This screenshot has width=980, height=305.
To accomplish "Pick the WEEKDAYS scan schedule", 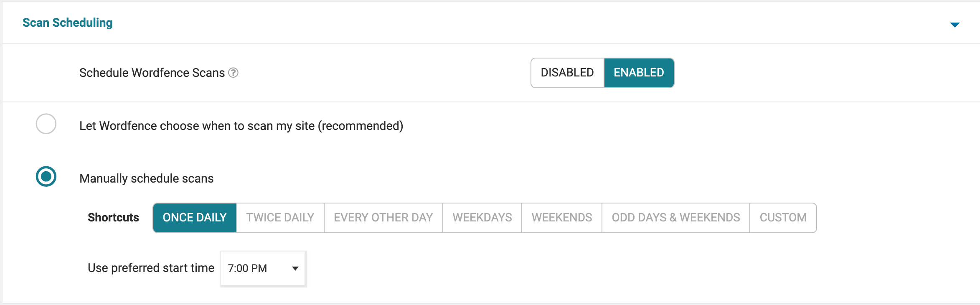I will tap(482, 217).
